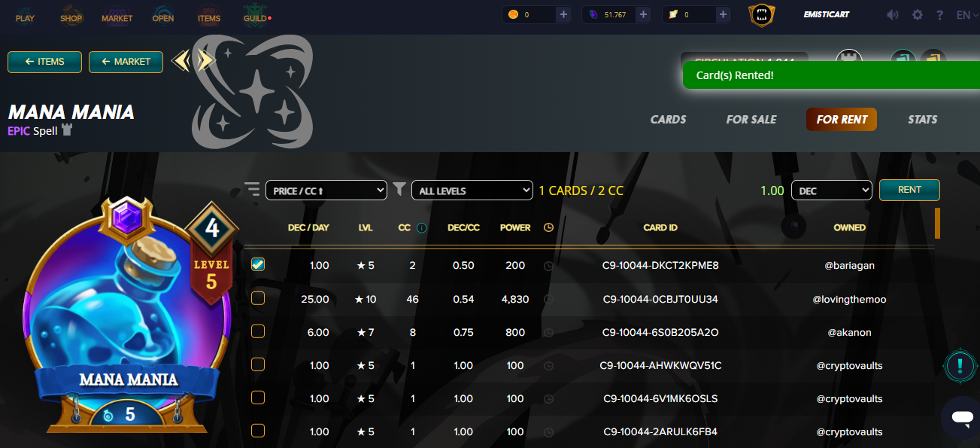Open the EMISTICART player avatar
The width and height of the screenshot is (980, 448).
pyautogui.click(x=762, y=15)
